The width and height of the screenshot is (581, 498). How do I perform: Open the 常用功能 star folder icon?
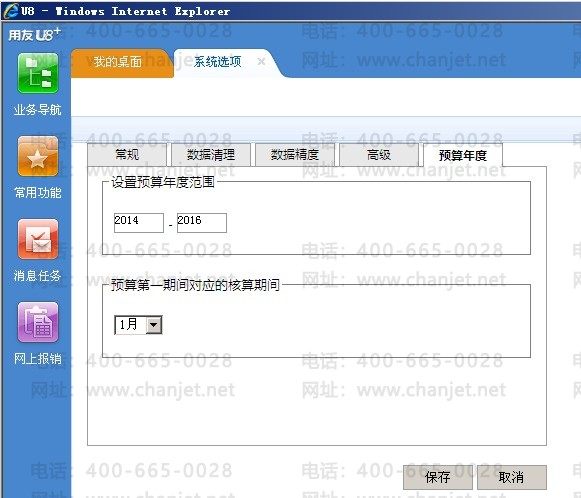[38, 156]
